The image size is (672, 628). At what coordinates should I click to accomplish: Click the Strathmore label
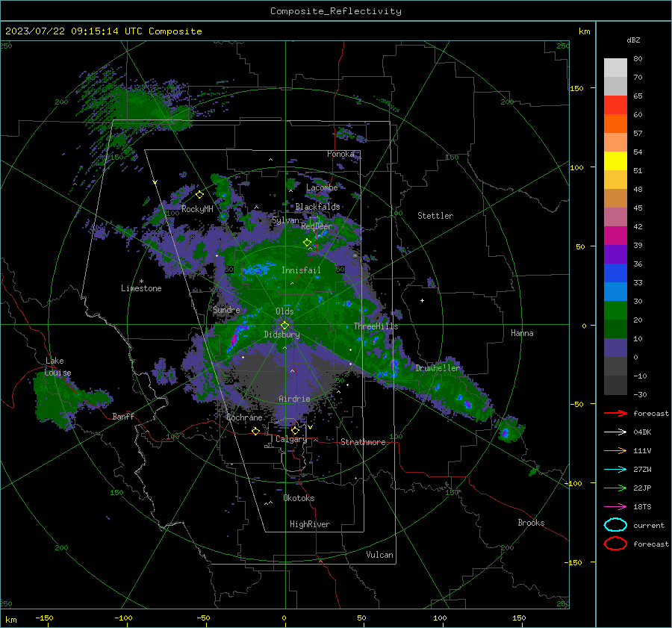point(363,442)
